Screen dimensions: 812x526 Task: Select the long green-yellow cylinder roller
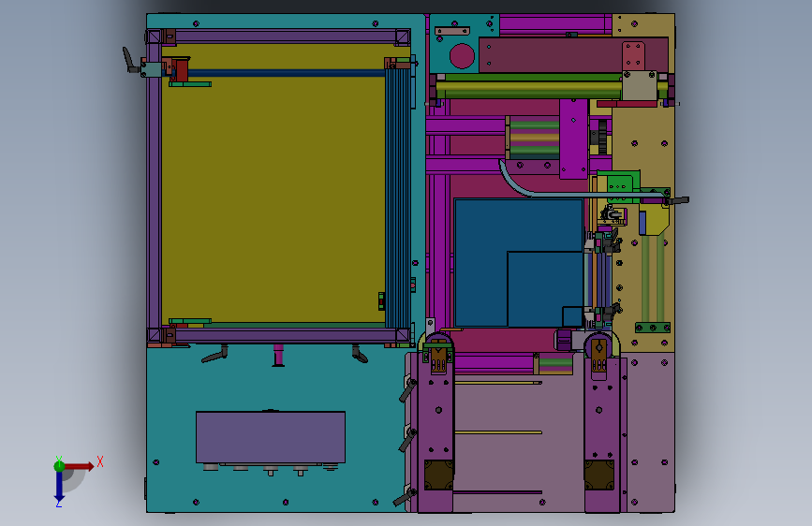point(529,86)
